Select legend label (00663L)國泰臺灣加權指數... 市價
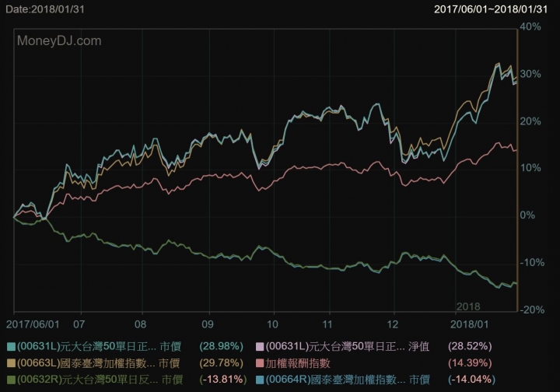 tap(98, 363)
